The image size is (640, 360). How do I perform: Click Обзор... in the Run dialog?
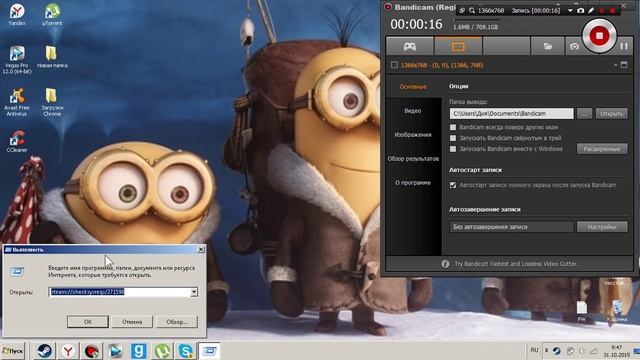click(177, 322)
